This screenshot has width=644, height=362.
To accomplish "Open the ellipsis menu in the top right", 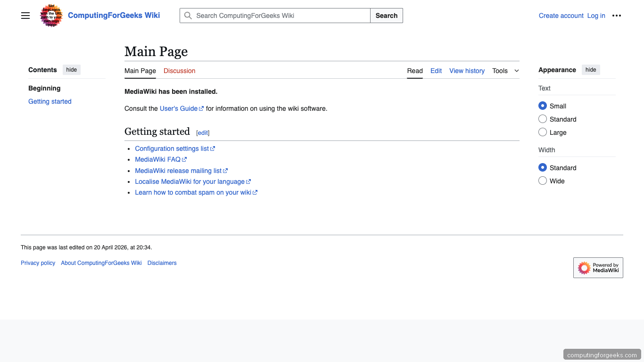I will (x=617, y=16).
